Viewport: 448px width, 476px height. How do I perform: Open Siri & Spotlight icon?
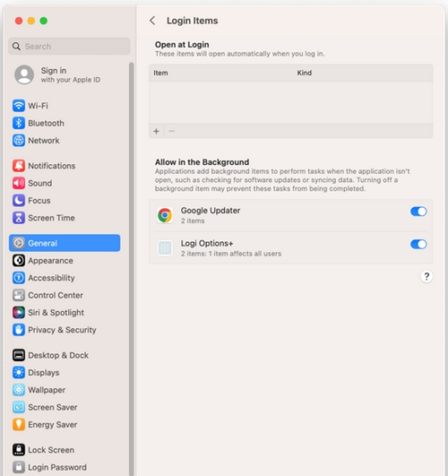tap(19, 312)
